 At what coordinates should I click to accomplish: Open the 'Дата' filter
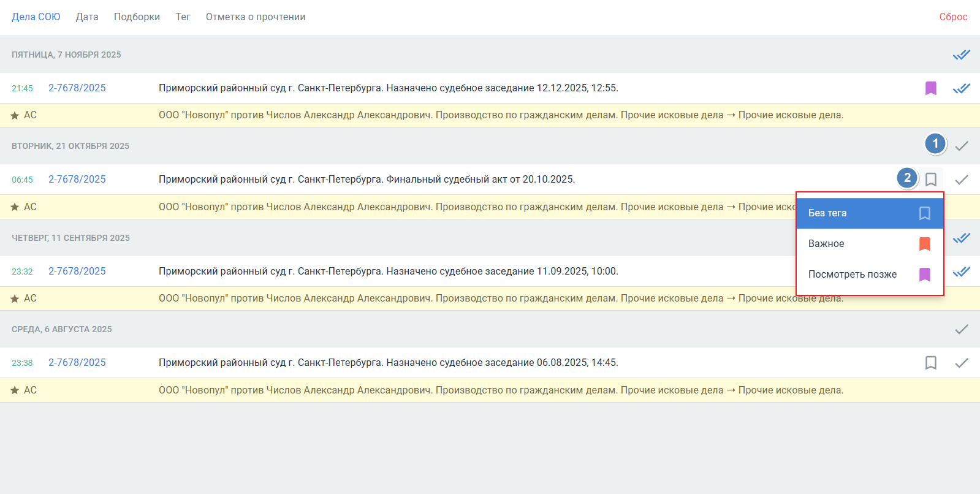[87, 17]
